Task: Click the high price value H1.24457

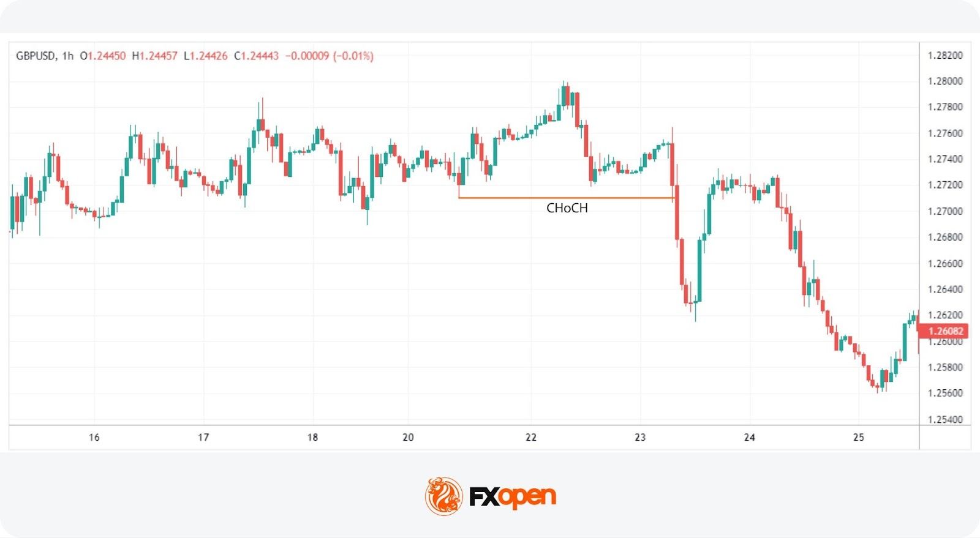Action: point(154,56)
